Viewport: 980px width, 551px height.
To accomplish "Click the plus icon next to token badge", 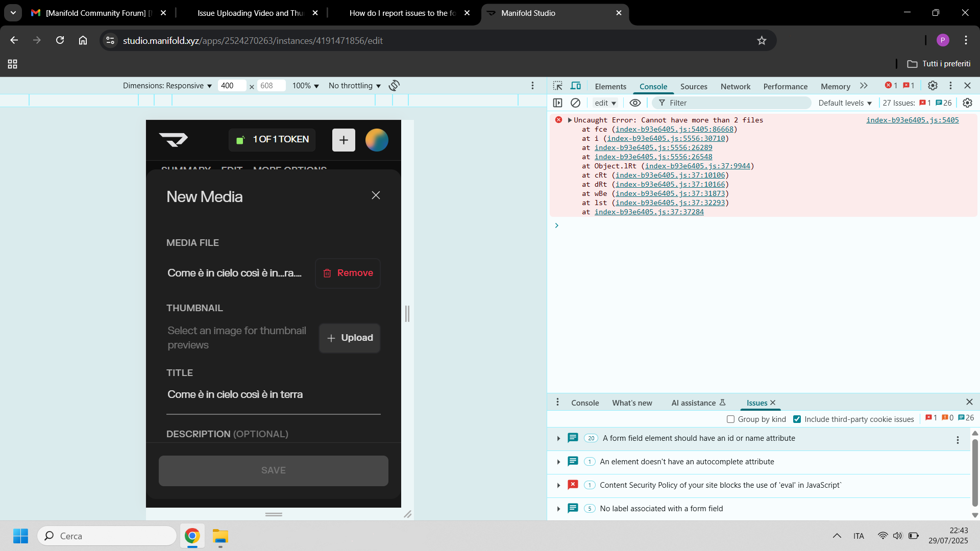I will tap(344, 140).
